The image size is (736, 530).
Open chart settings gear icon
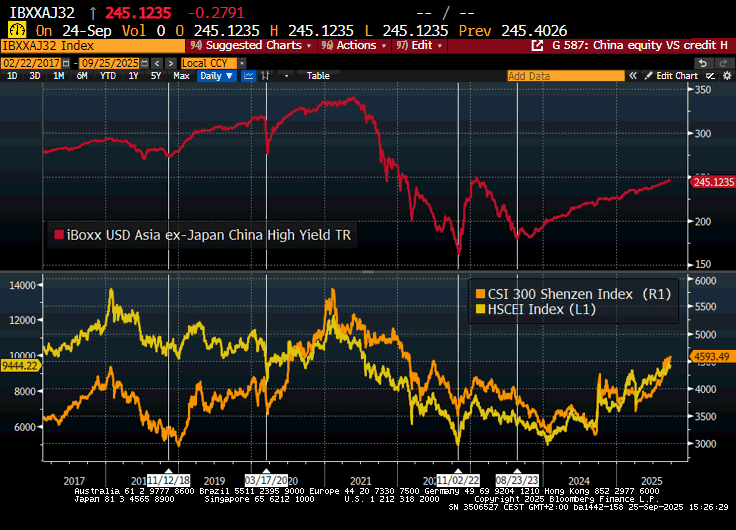(725, 76)
